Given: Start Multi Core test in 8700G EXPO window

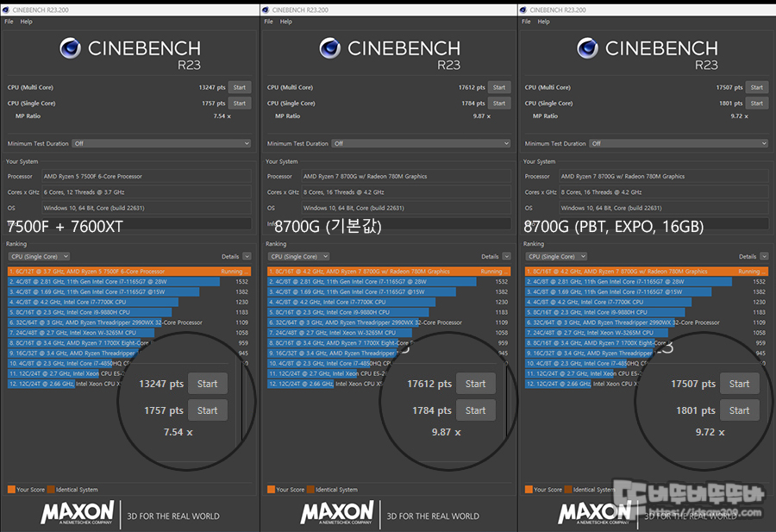Looking at the screenshot, I should point(757,88).
